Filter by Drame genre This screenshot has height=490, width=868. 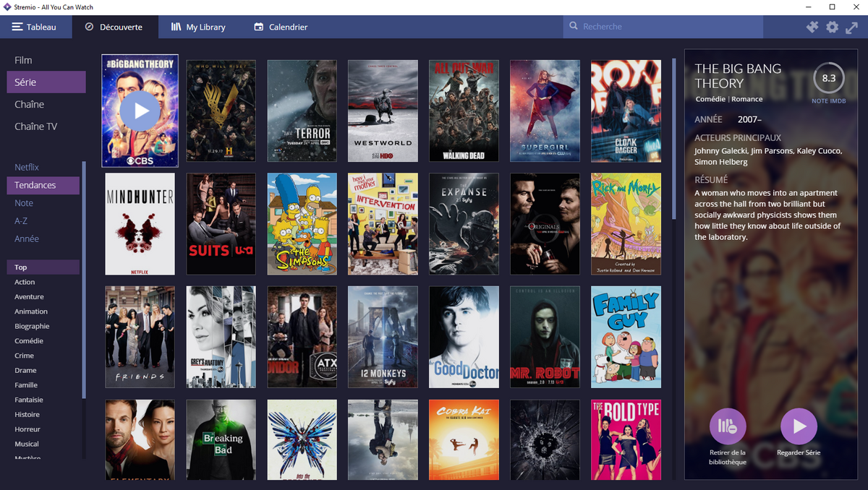coord(43,370)
